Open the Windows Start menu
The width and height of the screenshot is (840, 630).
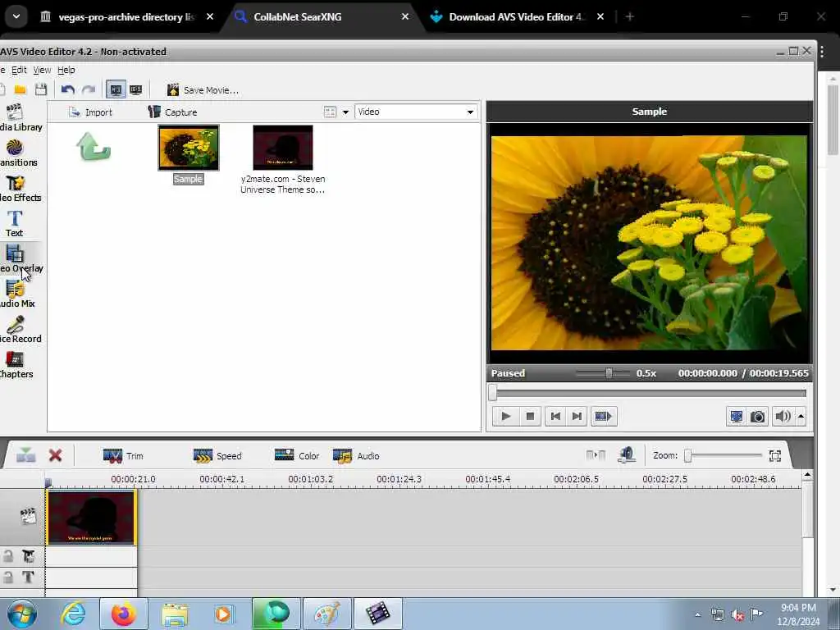[x=22, y=614]
